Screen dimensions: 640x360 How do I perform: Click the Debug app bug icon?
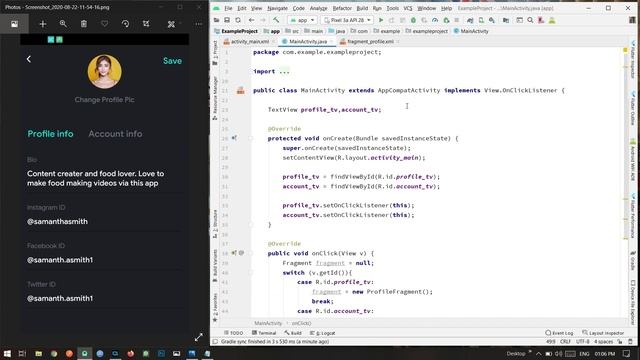413,20
